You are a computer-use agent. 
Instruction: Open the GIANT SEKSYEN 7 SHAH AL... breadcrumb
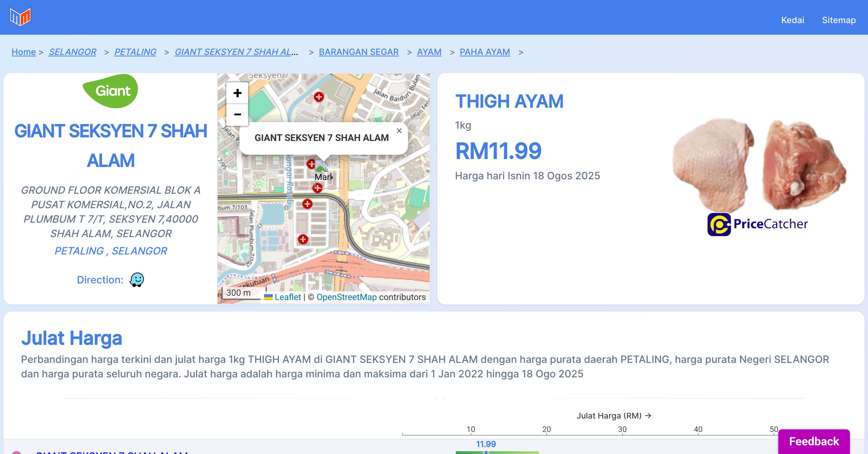[236, 52]
